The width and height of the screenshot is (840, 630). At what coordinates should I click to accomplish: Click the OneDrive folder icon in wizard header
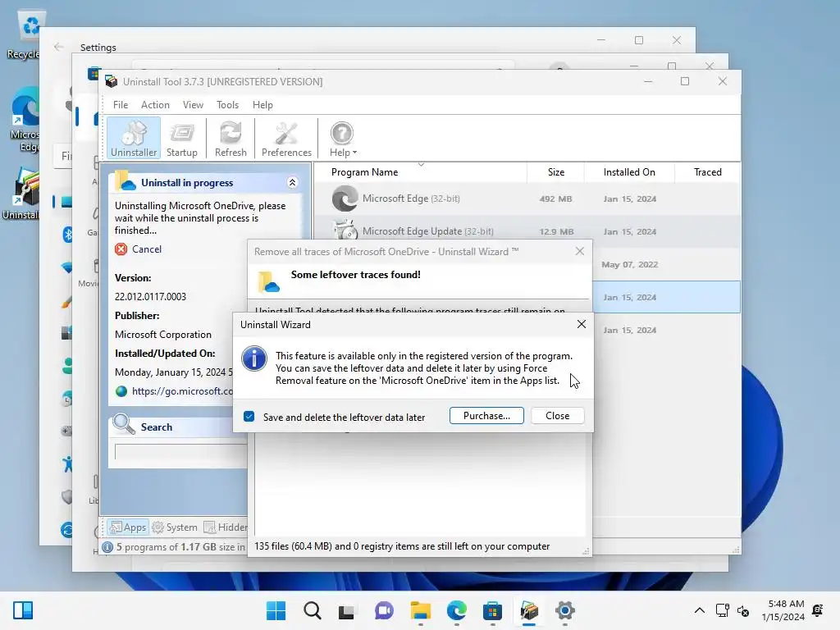pyautogui.click(x=268, y=281)
